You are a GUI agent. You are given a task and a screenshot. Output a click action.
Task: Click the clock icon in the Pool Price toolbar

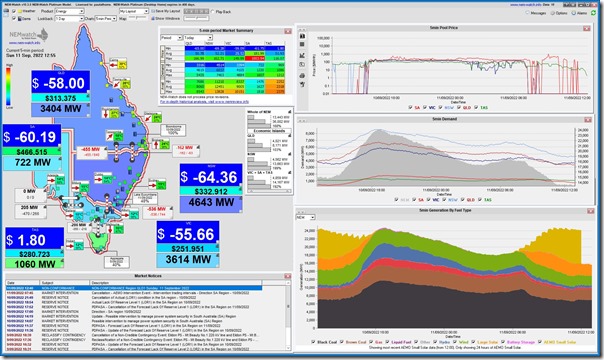[x=302, y=65]
